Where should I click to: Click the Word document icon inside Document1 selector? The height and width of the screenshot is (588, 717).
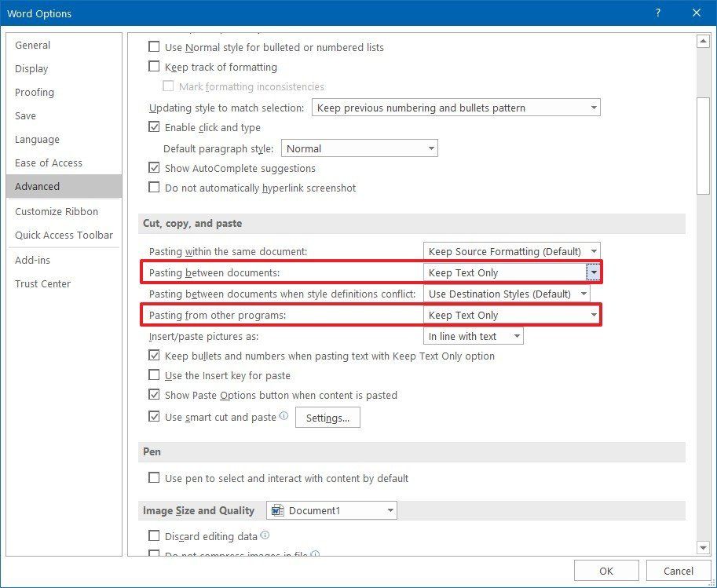click(x=277, y=509)
